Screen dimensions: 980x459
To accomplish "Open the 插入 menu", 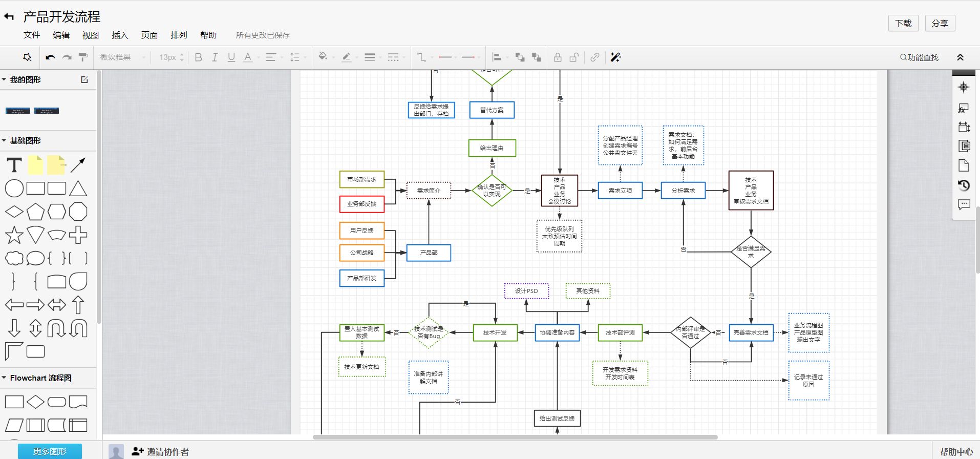I will click(120, 35).
